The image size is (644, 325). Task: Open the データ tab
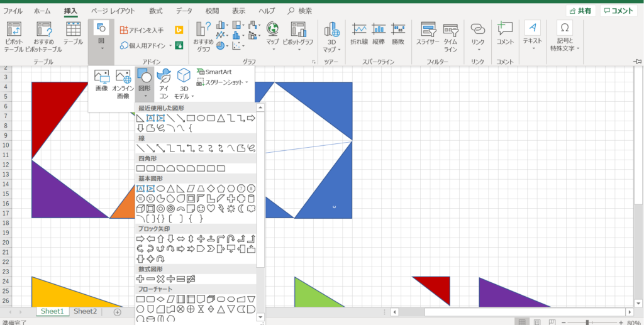click(184, 11)
